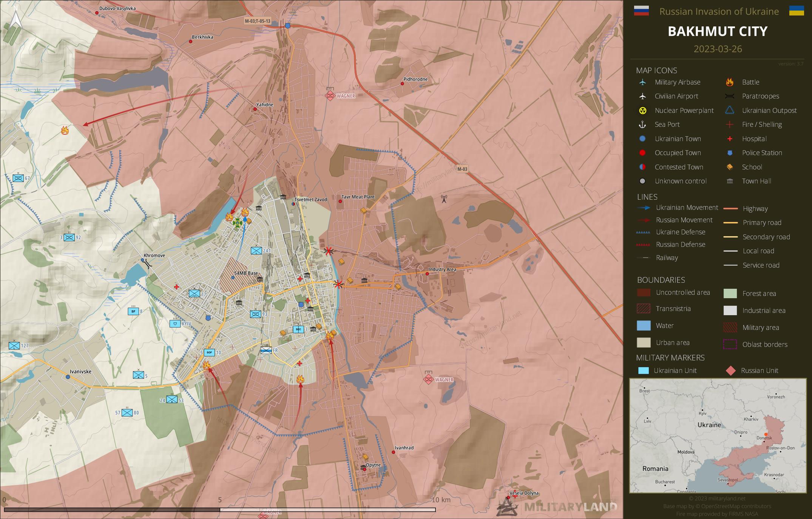
Task: Click the Tsvetmet Zavod label
Action: pos(311,199)
